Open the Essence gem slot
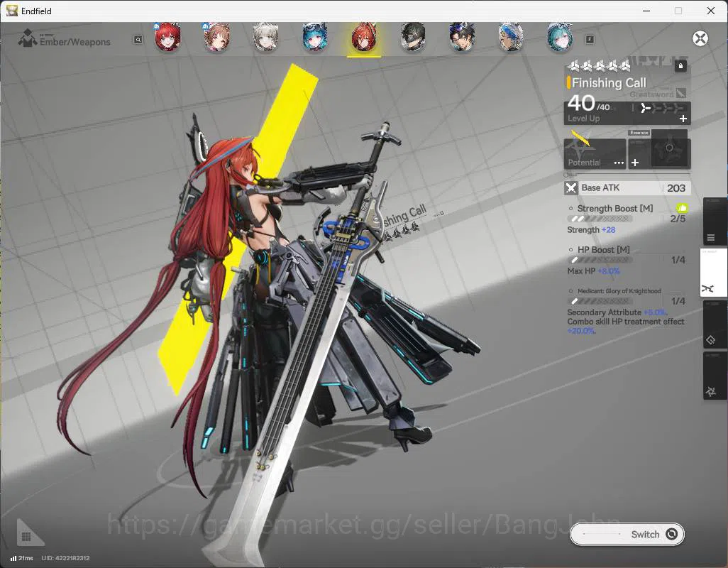 coord(669,148)
